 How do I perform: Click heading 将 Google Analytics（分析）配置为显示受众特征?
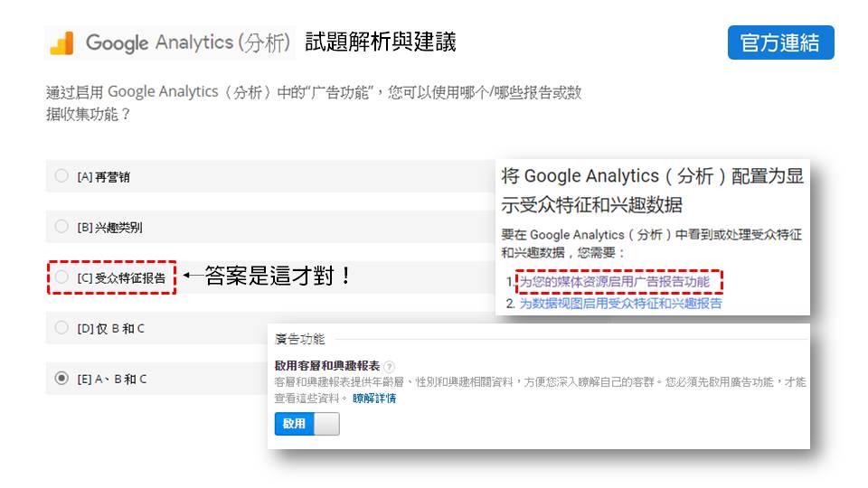point(652,189)
